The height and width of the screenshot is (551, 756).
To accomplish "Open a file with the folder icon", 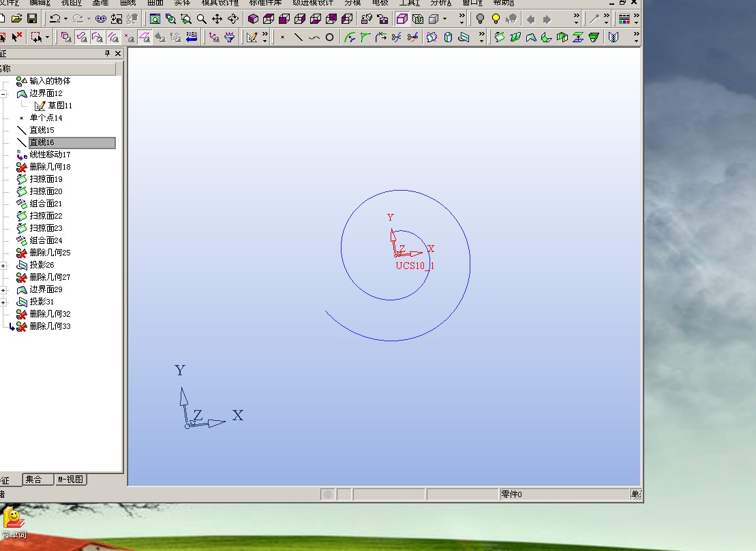I will (x=16, y=19).
